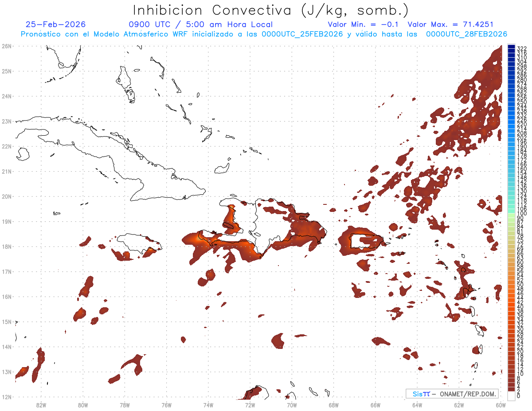Click the "14N" latitude label
Image resolution: width=532 pixels, height=411 pixels.
(x=6, y=347)
